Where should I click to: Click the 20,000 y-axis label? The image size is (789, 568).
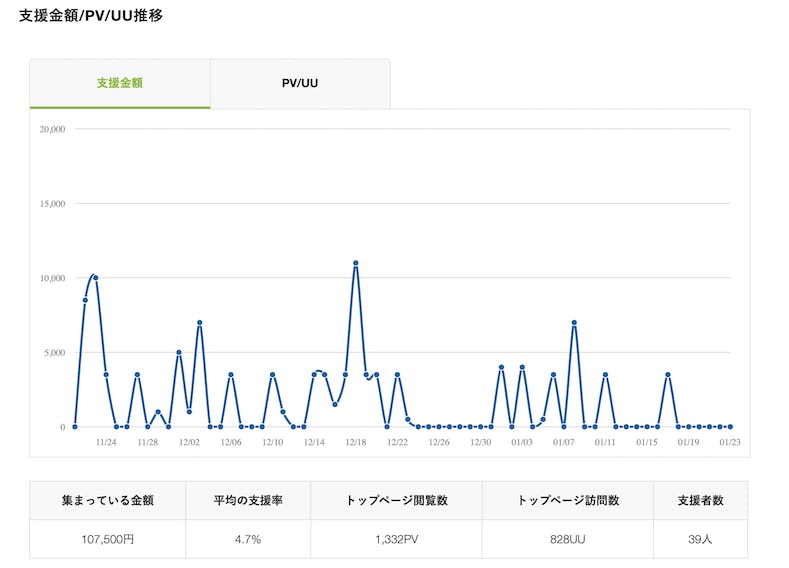coord(51,129)
